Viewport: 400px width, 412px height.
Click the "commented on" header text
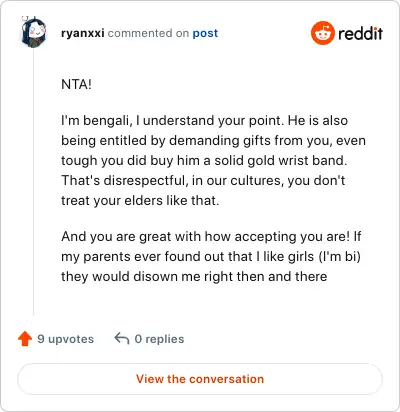[148, 33]
